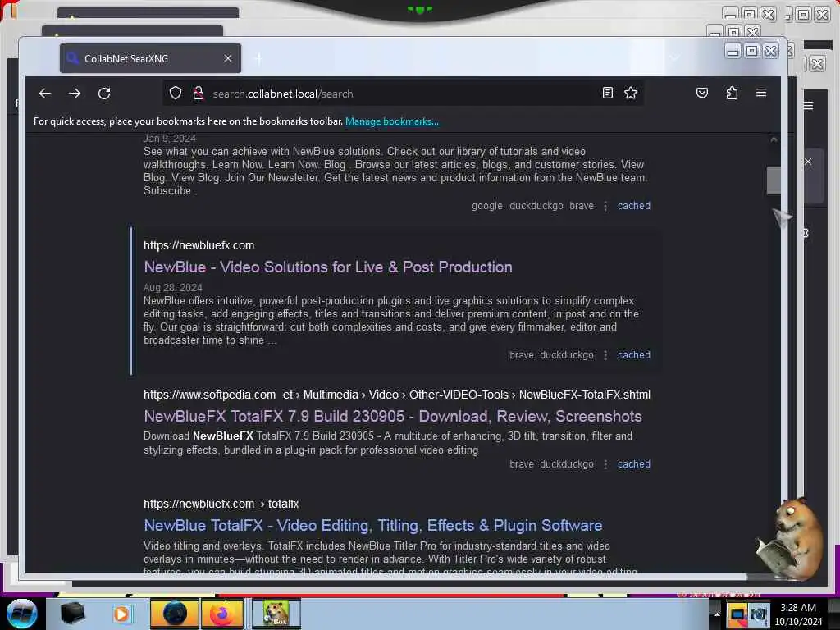Click the hamster reading a book assistant
Image resolution: width=840 pixels, height=630 pixels.
click(x=792, y=539)
